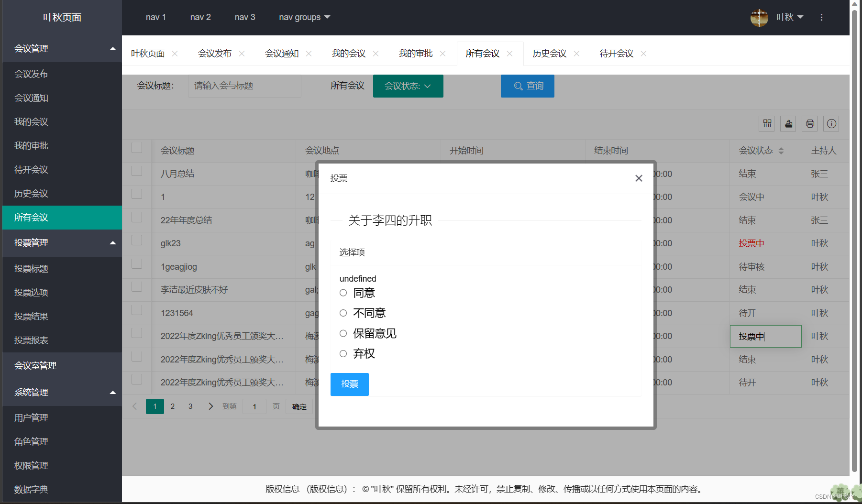Open nav 3 in top bar
Screen dimensions: 862x504
pyautogui.click(x=245, y=17)
